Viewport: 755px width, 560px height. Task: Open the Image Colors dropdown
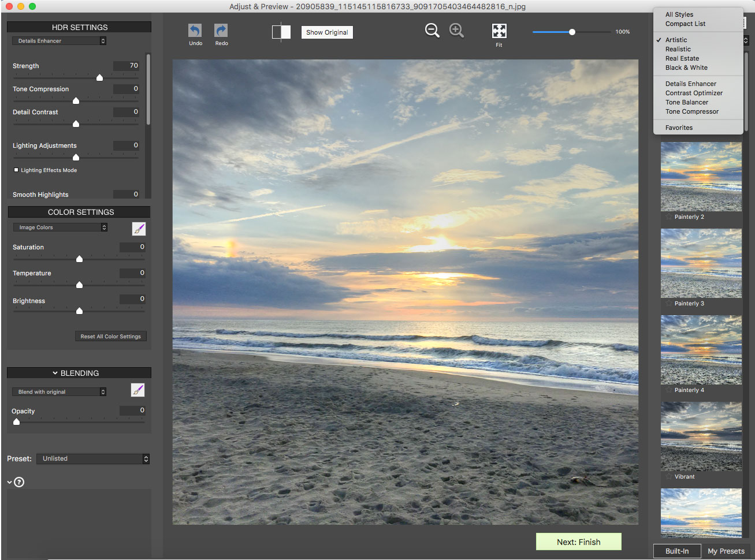pyautogui.click(x=60, y=227)
